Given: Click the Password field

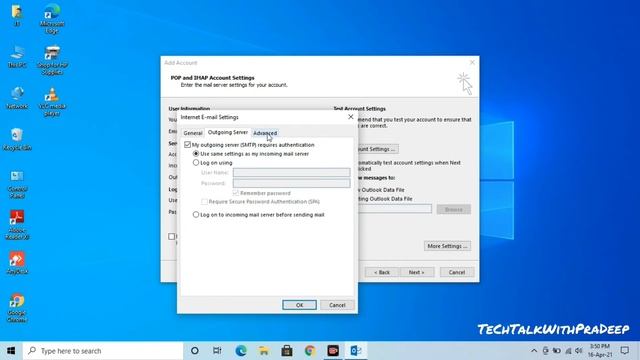Looking at the screenshot, I should pyautogui.click(x=291, y=183).
